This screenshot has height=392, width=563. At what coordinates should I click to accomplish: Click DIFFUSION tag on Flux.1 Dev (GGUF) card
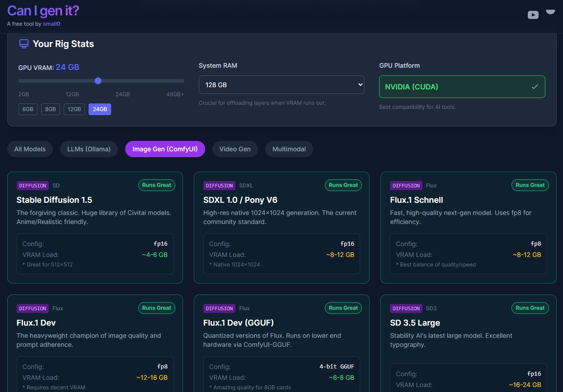point(219,308)
